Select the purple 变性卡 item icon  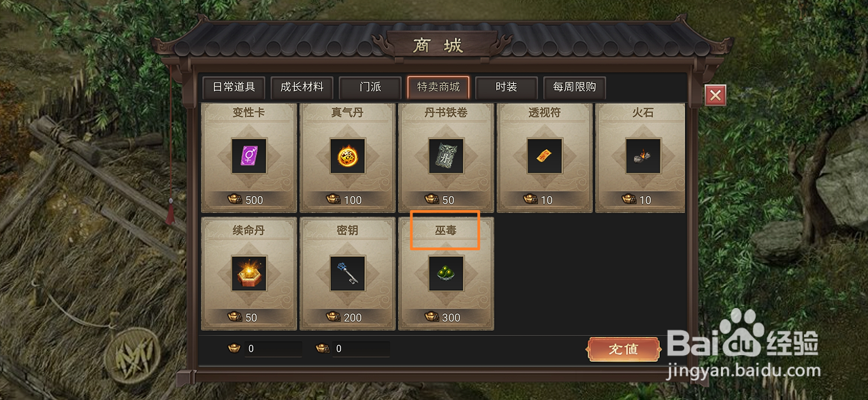248,156
